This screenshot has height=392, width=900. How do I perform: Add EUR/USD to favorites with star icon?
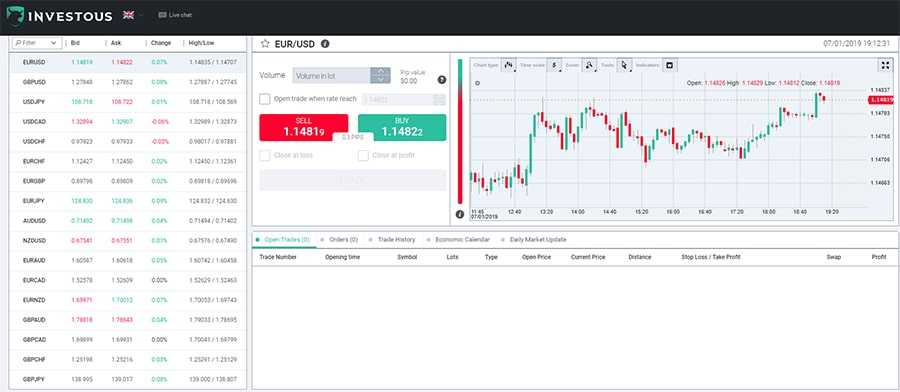[265, 44]
